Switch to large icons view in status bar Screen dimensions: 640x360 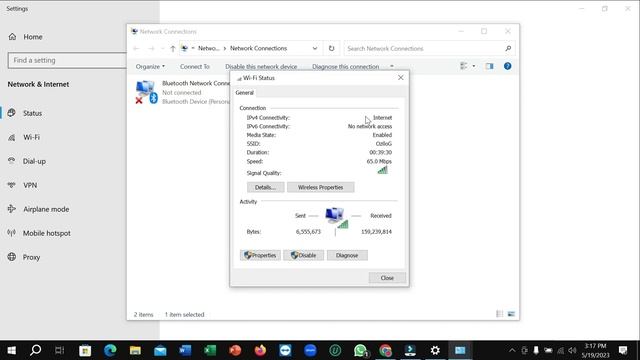click(x=511, y=314)
